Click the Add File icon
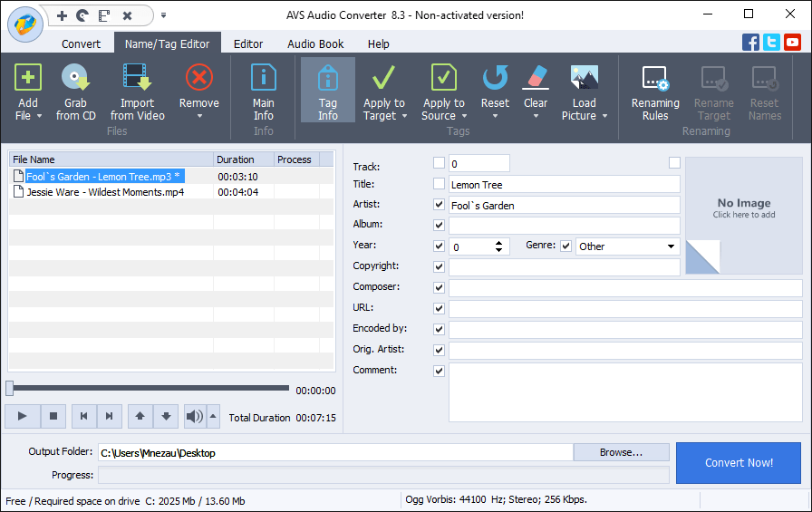812x512 pixels. point(28,78)
